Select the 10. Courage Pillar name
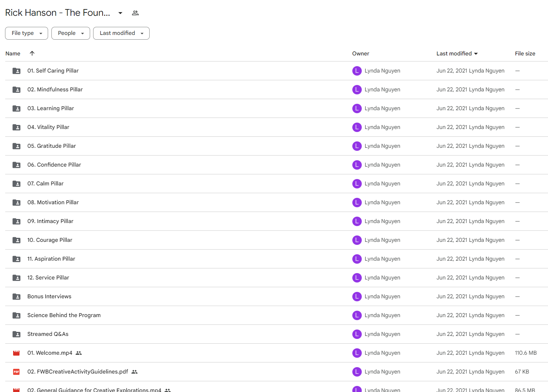 pos(50,240)
